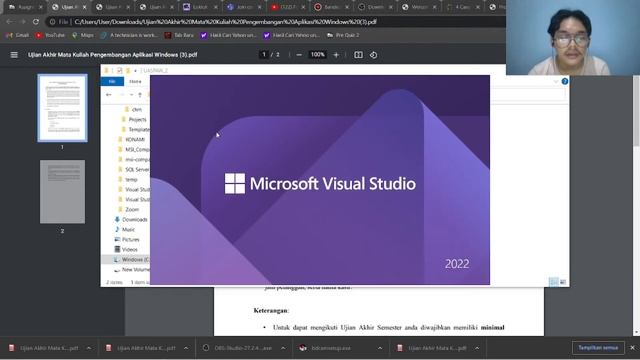640x360 pixels.
Task: Click the Chrome forward navigation arrow
Action: pos(22,22)
